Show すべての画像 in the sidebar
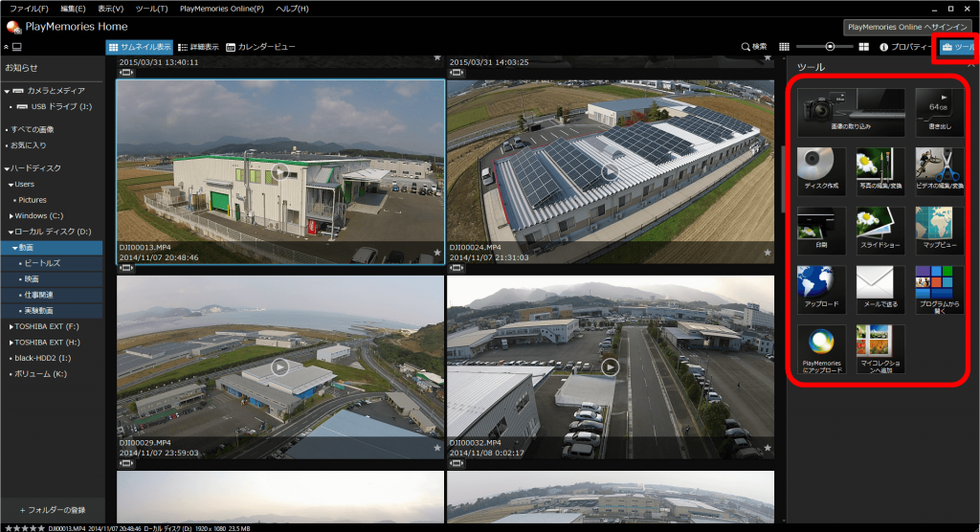Image resolution: width=980 pixels, height=532 pixels. (33, 129)
